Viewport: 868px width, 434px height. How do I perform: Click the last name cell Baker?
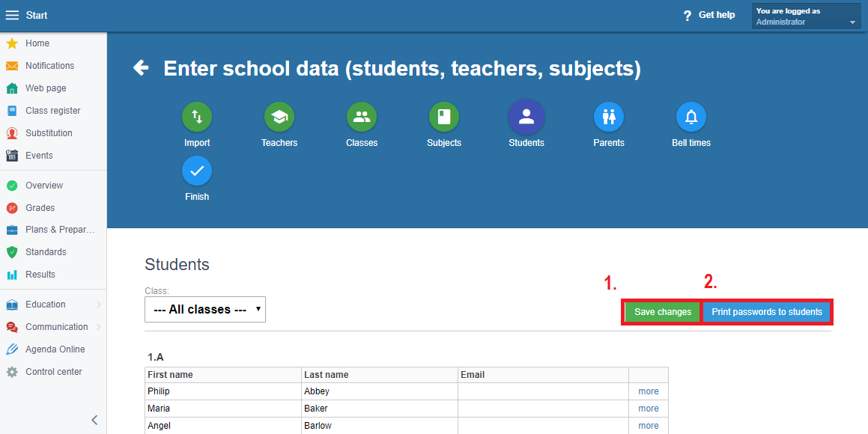[x=380, y=409]
